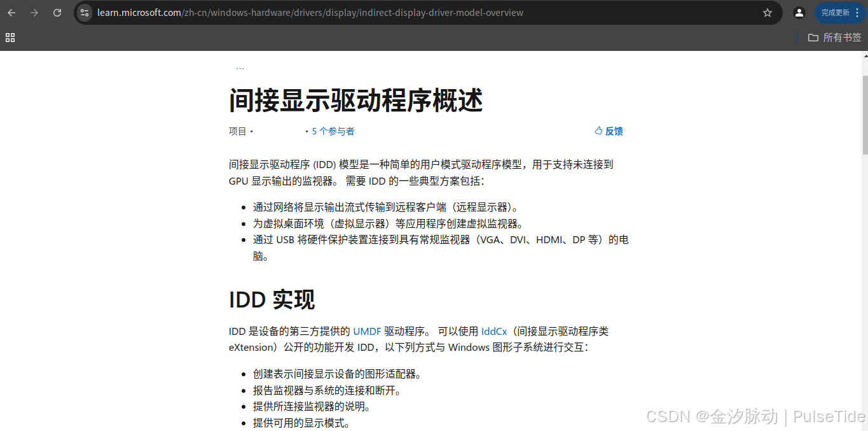
Task: Open the Chrome three-dot menu
Action: 858,13
